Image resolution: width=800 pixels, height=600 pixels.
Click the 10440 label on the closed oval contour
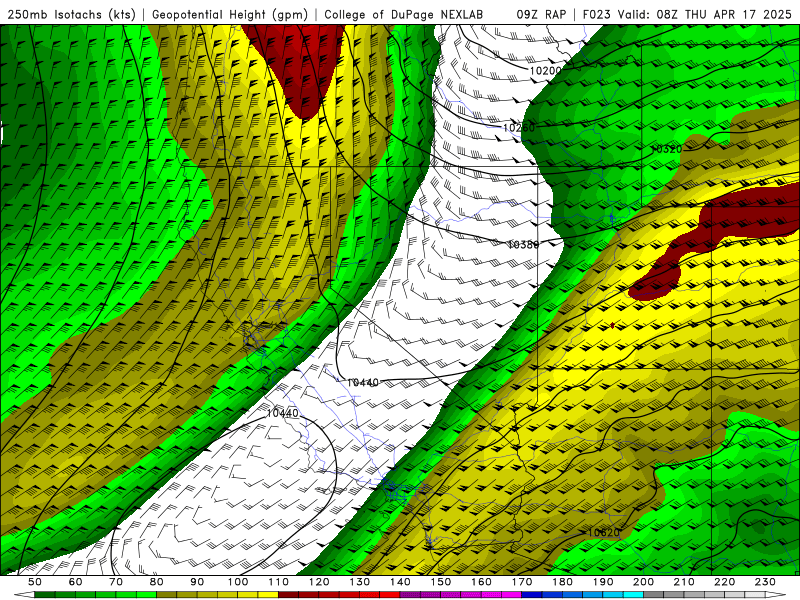click(x=282, y=413)
